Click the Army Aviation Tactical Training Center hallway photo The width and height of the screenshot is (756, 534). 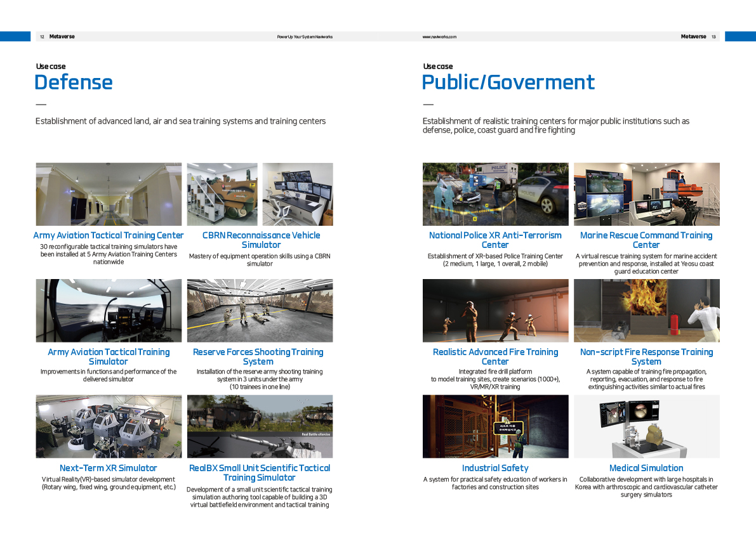[x=109, y=194]
